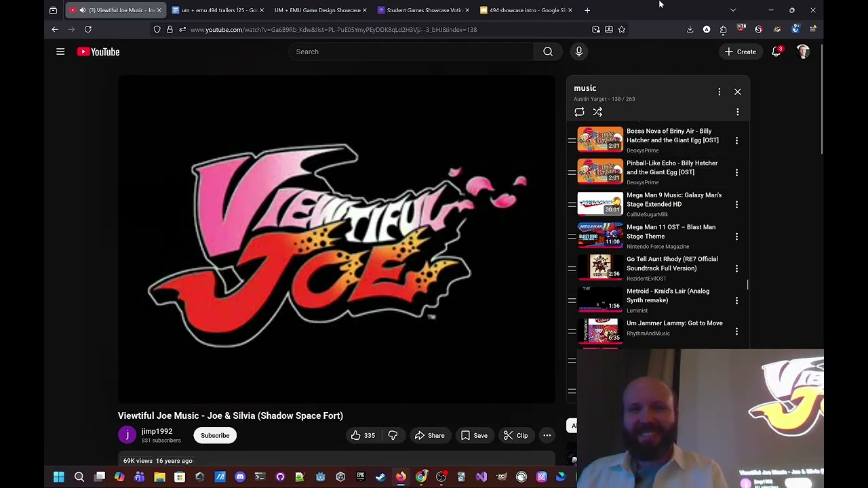The height and width of the screenshot is (488, 868).
Task: Play Mega Man 9 Galaxy Man thumbnail
Action: click(600, 204)
